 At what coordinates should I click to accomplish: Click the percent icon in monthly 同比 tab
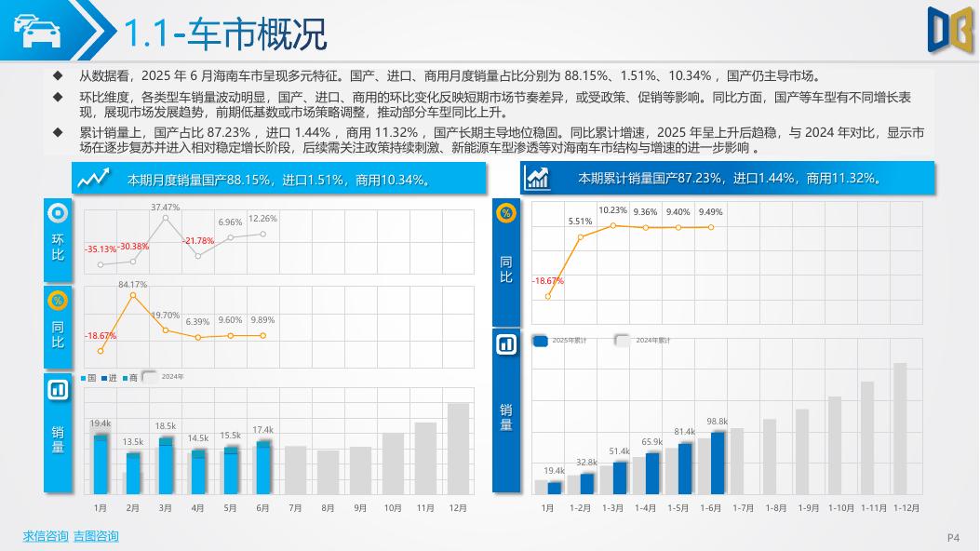pos(58,301)
